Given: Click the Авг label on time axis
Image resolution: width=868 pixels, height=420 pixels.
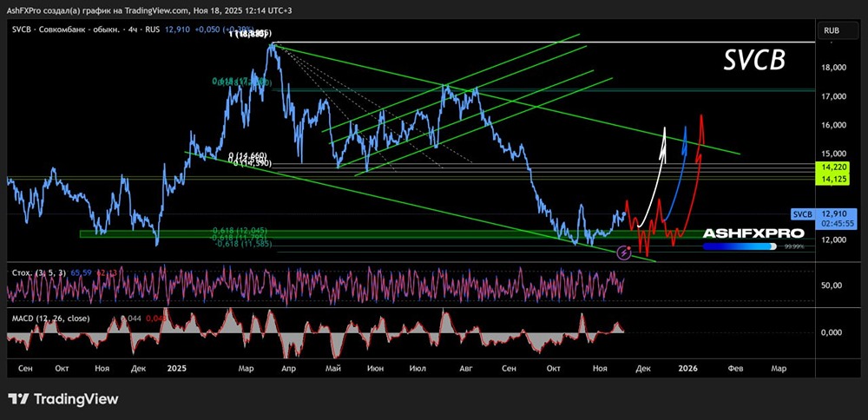Looking at the screenshot, I should 467,368.
